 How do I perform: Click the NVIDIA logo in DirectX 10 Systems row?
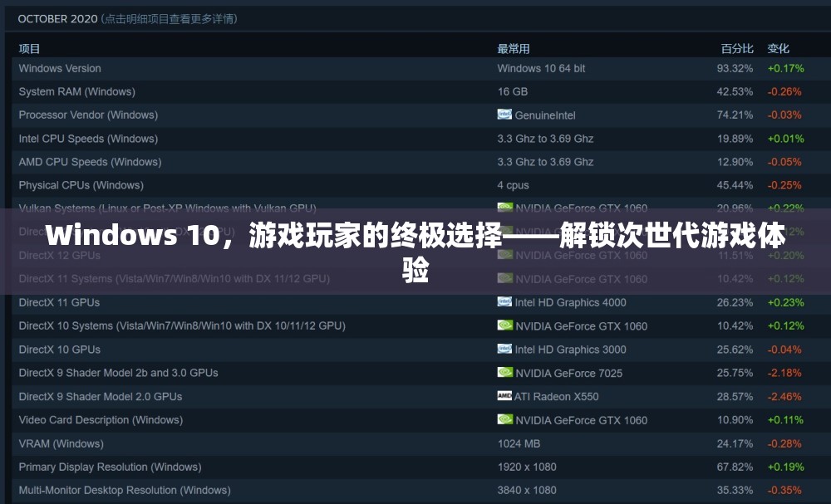coord(505,325)
